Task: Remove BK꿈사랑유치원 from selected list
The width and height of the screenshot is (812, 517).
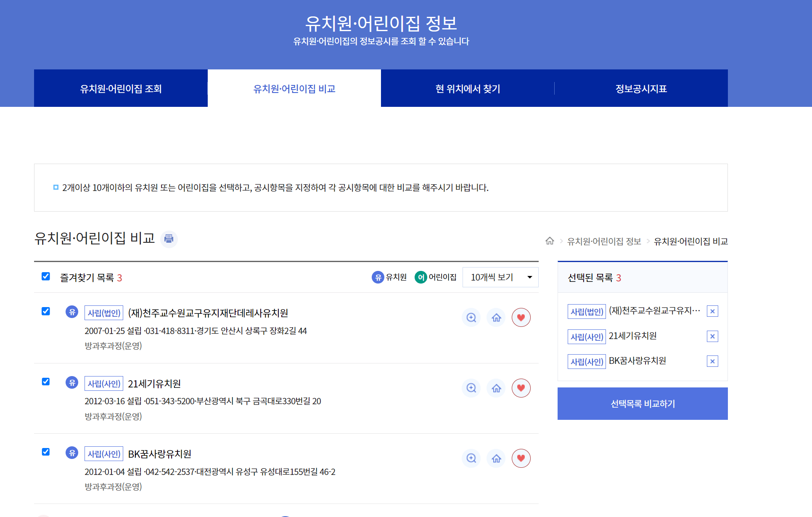Action: click(712, 361)
